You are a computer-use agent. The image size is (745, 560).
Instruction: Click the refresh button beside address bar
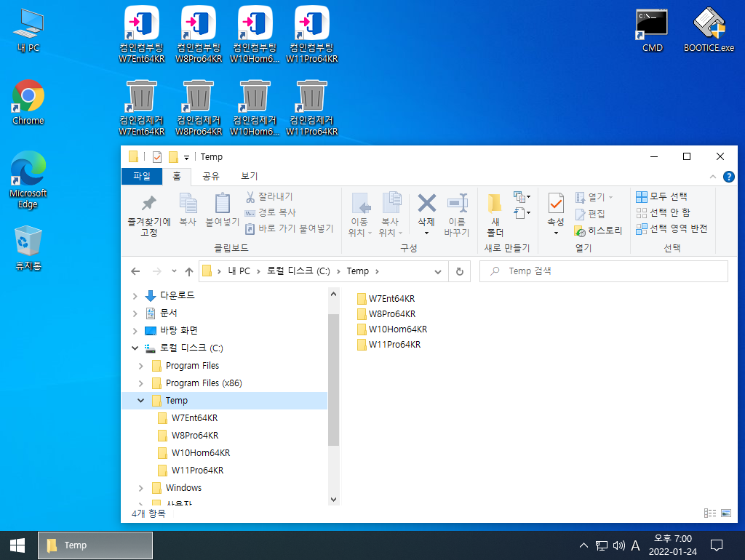coord(460,271)
